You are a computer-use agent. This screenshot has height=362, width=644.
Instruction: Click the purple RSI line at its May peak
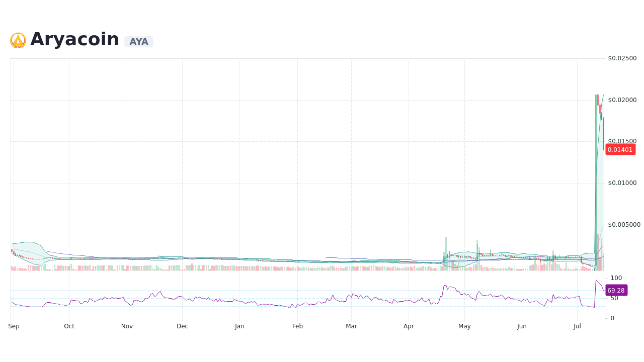point(445,286)
